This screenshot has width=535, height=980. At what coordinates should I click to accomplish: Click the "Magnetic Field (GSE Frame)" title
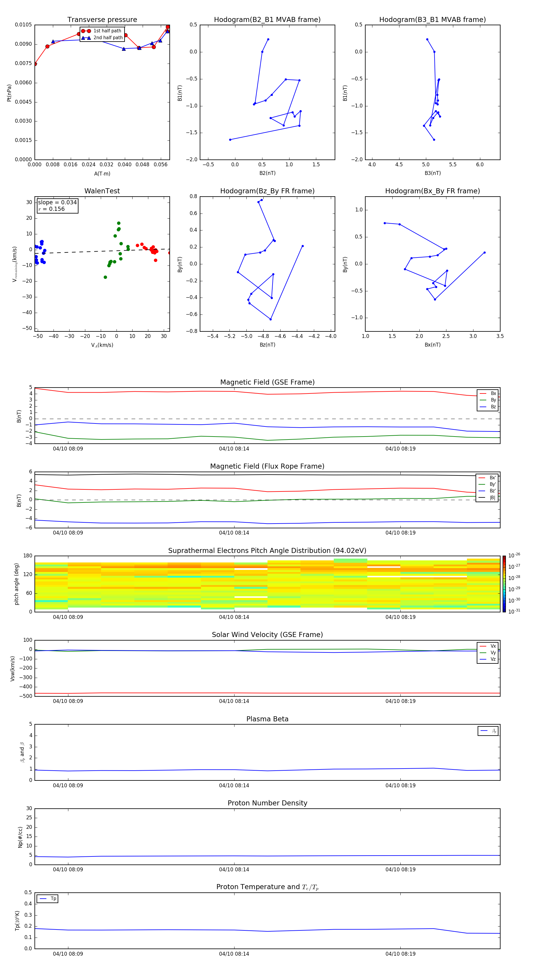pyautogui.click(x=267, y=382)
